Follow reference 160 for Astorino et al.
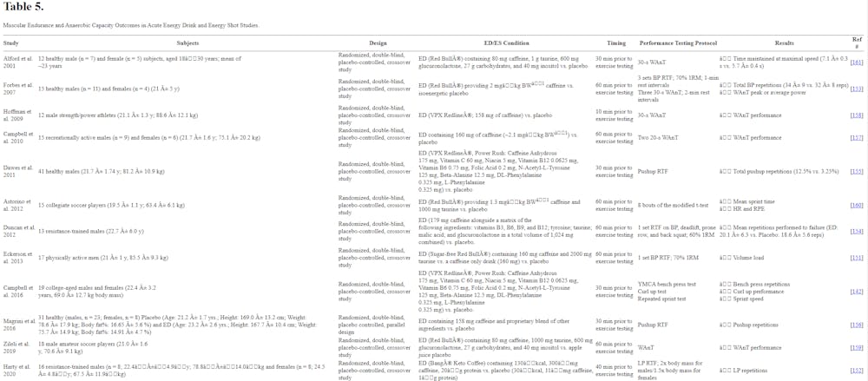 coord(856,205)
